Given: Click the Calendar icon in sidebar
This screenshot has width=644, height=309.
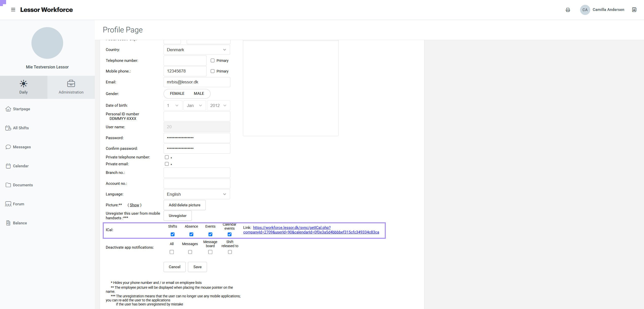Looking at the screenshot, I should 8,166.
